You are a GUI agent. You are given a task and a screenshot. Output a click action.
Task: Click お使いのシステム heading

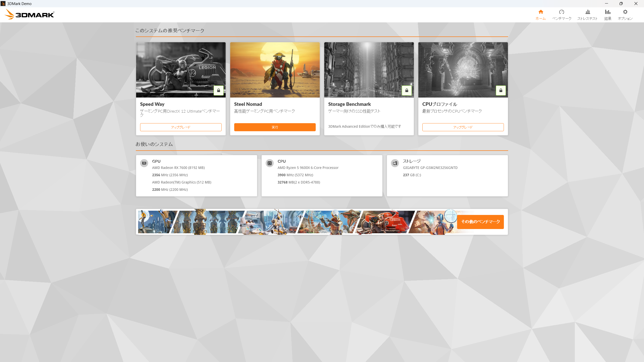click(154, 144)
